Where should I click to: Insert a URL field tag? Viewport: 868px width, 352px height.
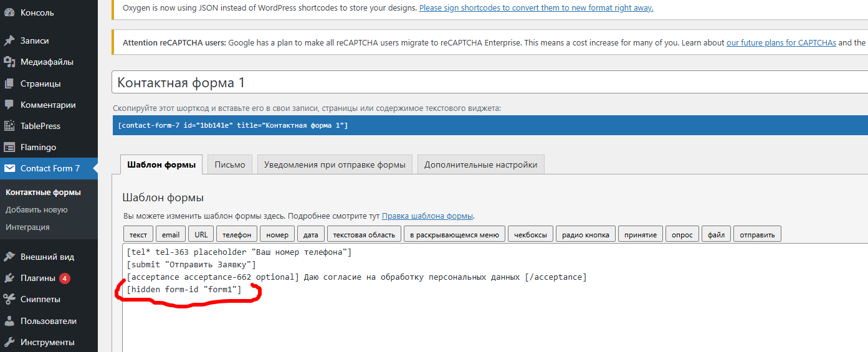[x=201, y=234]
